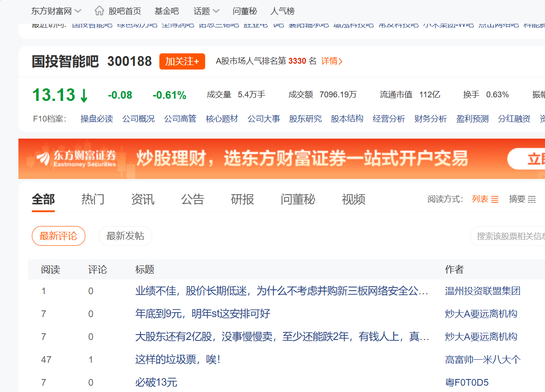
Task: Switch to the 视频 tab
Action: [x=353, y=199]
